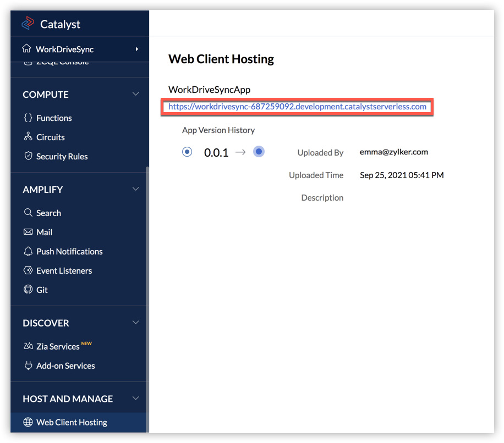
Task: Collapse the DISCOVER section chevron
Action: [x=136, y=323]
